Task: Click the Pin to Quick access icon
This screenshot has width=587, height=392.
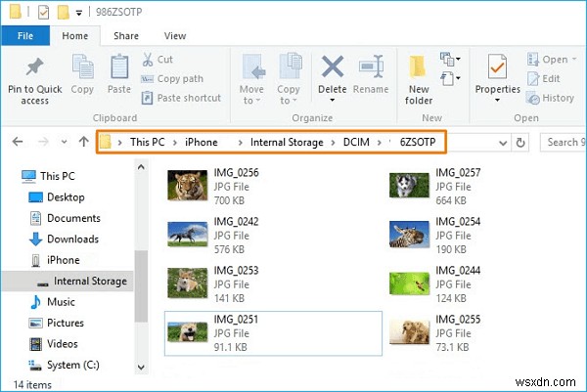Action: (x=34, y=67)
